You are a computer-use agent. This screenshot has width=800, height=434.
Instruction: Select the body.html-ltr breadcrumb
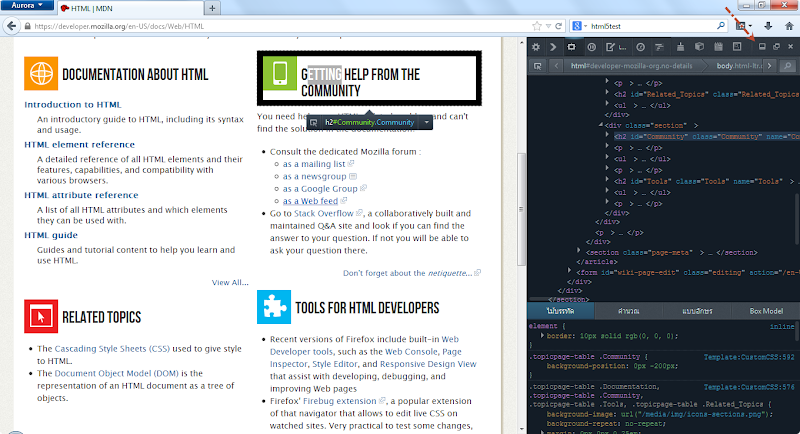(x=739, y=66)
